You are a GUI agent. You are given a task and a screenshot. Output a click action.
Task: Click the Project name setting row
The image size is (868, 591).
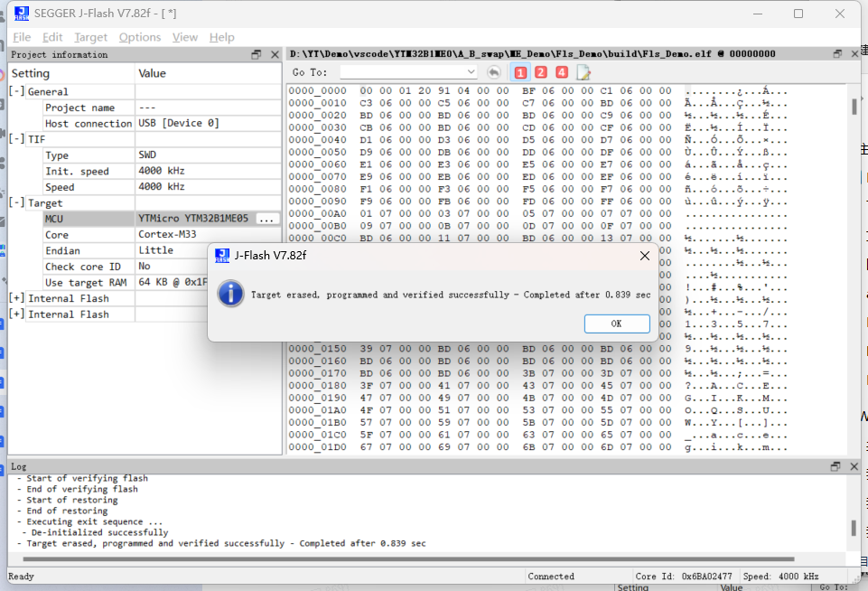pos(145,108)
